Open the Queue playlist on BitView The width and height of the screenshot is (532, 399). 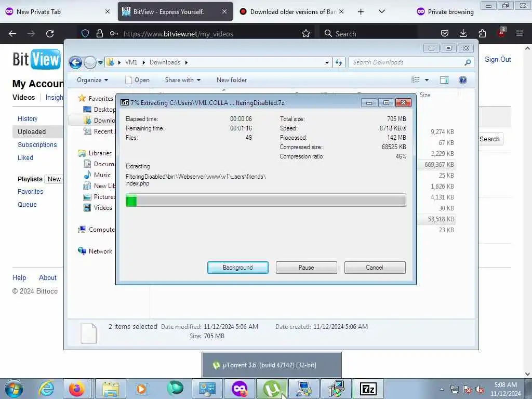(x=27, y=205)
